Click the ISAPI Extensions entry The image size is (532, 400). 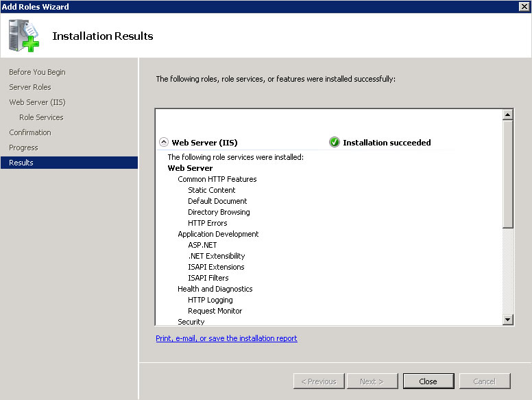(x=216, y=267)
